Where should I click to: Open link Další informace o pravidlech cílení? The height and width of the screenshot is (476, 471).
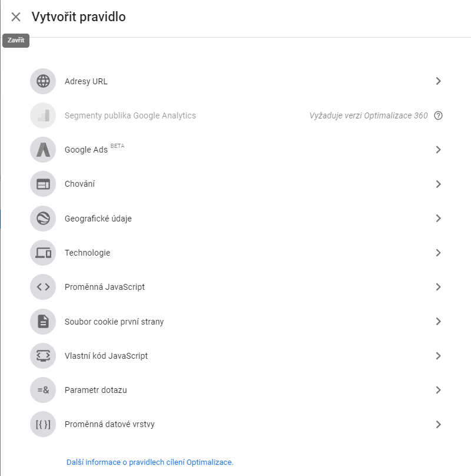coord(150,462)
